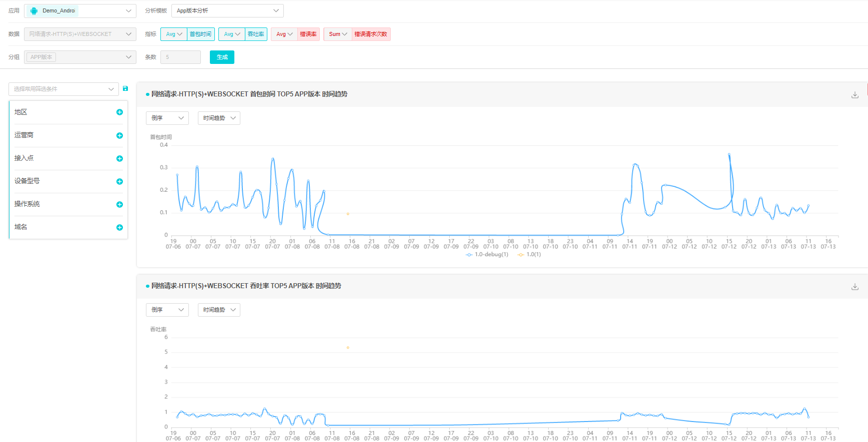Screen dimensions: 868x442
Task: Add the 操作系统 filter using its plus icon
Action: (119, 204)
